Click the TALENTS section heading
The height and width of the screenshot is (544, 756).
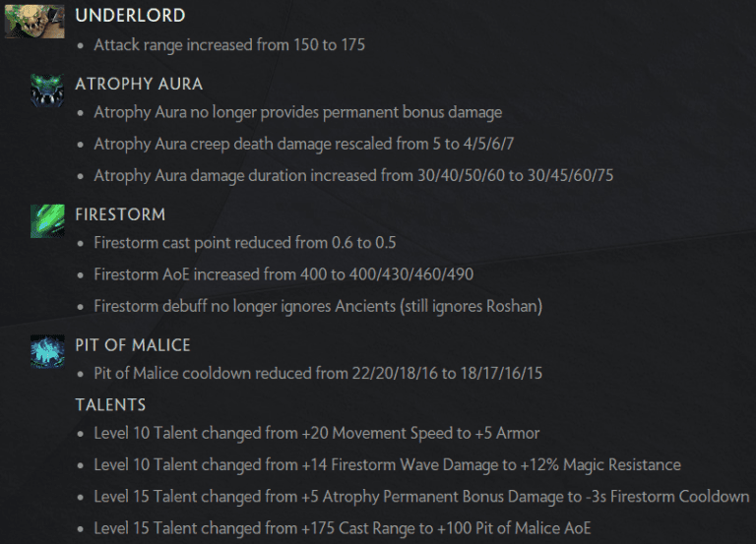(110, 404)
